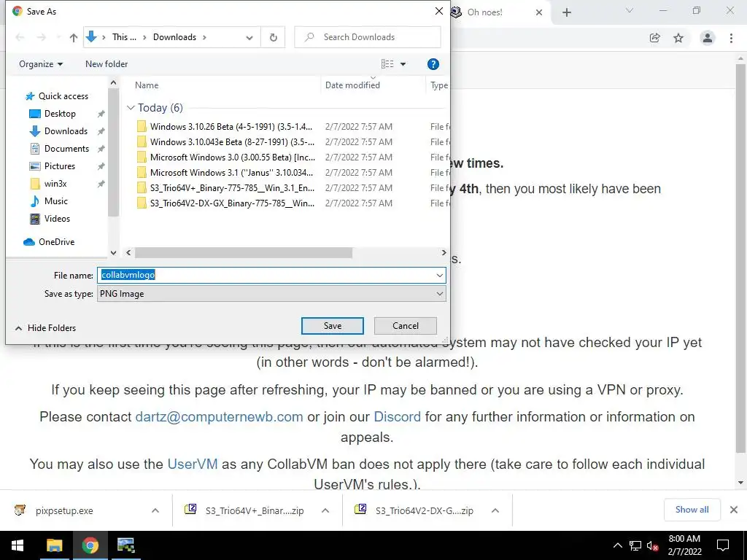The height and width of the screenshot is (560, 747).
Task: Show hidden system tray icons
Action: coord(617,545)
